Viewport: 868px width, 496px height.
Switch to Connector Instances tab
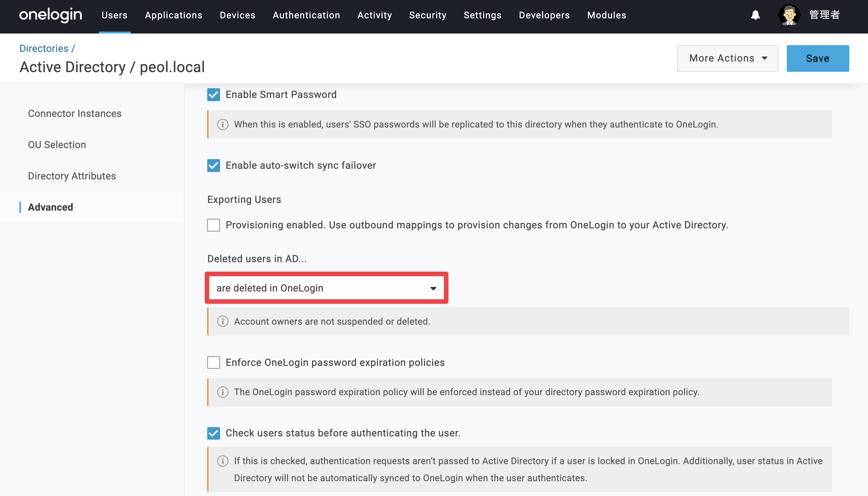coord(75,113)
